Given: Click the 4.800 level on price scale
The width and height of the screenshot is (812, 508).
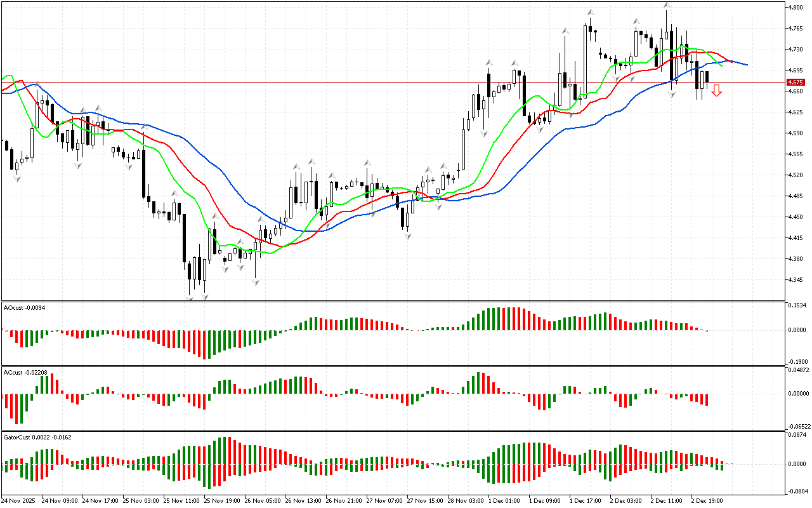Looking at the screenshot, I should [796, 8].
